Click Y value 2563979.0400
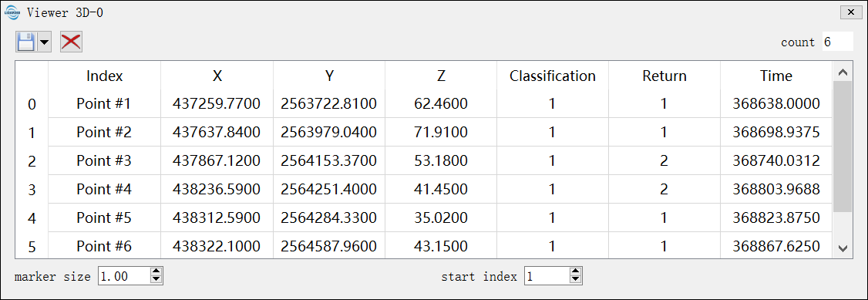The image size is (868, 300). point(329,133)
